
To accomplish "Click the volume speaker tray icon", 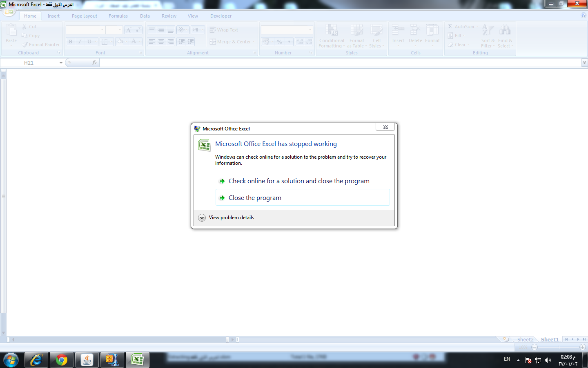I will pyautogui.click(x=548, y=360).
